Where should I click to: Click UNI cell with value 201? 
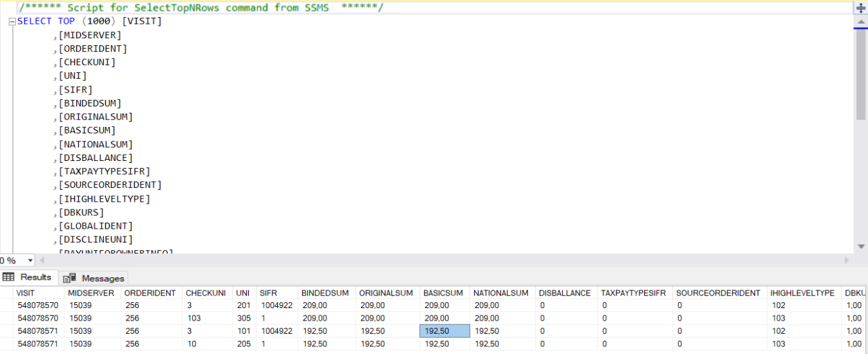(x=245, y=305)
